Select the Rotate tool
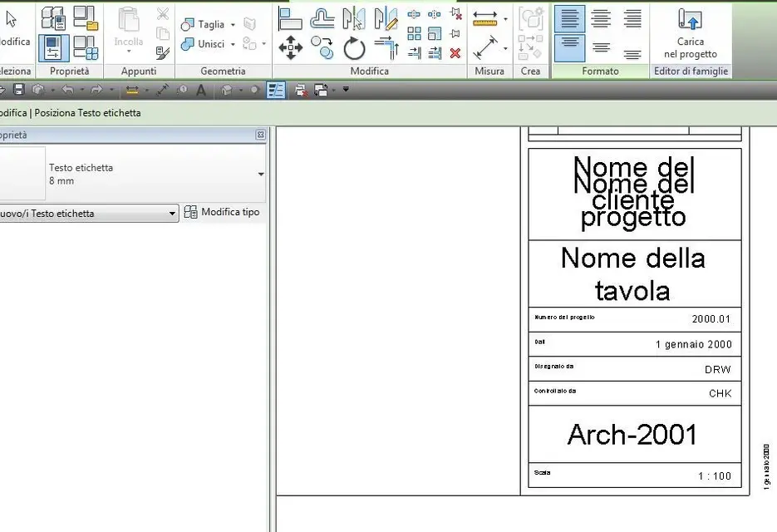777x532 pixels. click(x=354, y=48)
